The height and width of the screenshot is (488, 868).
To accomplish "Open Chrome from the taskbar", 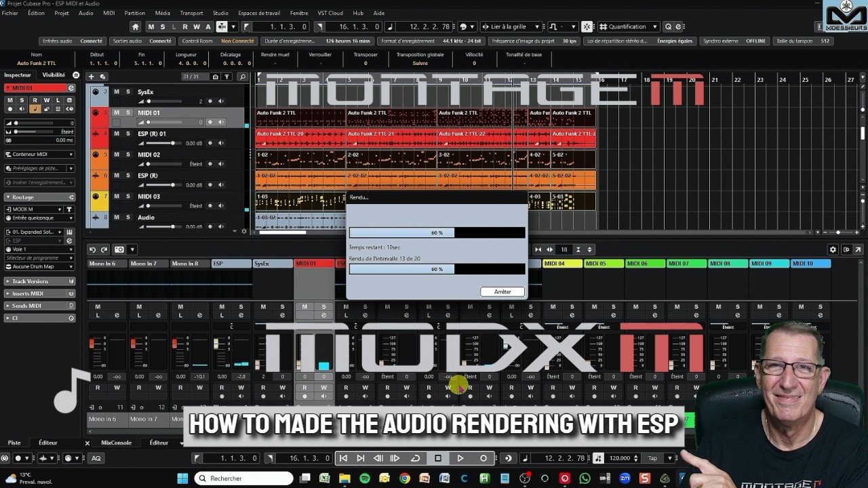I will 405,479.
